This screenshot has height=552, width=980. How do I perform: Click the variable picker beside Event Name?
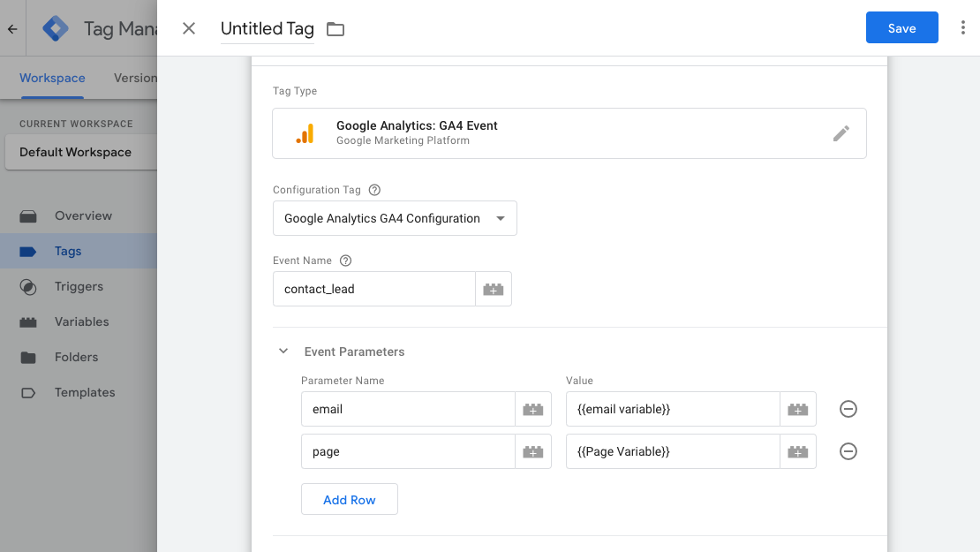point(494,289)
